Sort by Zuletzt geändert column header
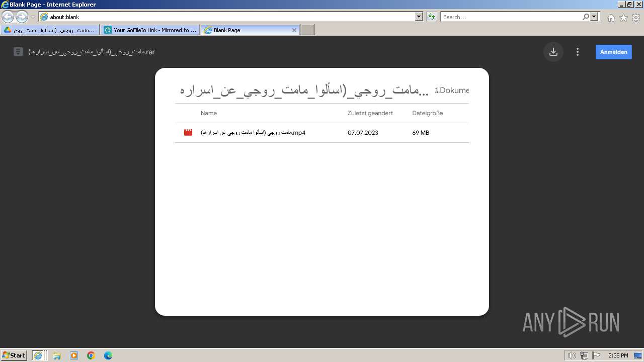This screenshot has width=644, height=362. [370, 113]
